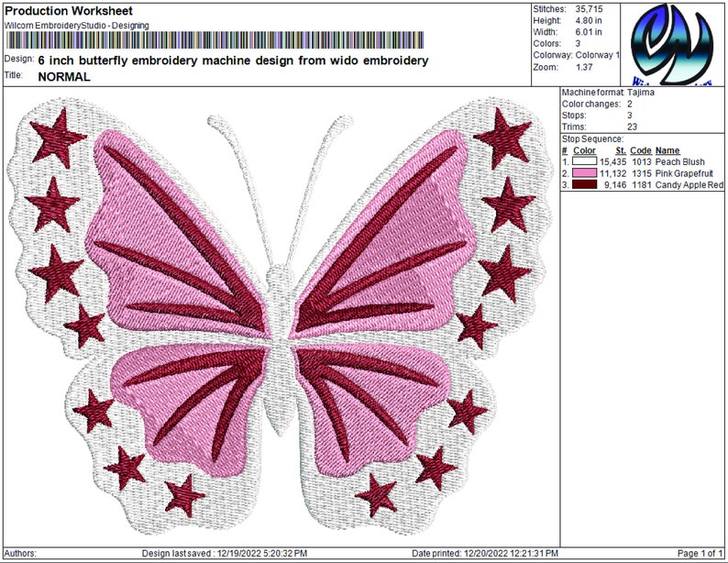The width and height of the screenshot is (728, 563).
Task: Click the "Name" column header
Action: click(667, 150)
